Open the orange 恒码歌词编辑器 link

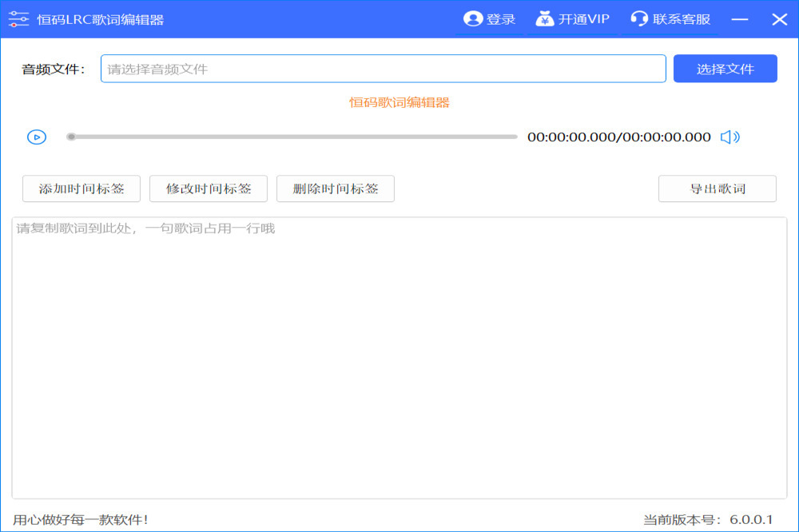[x=399, y=102]
